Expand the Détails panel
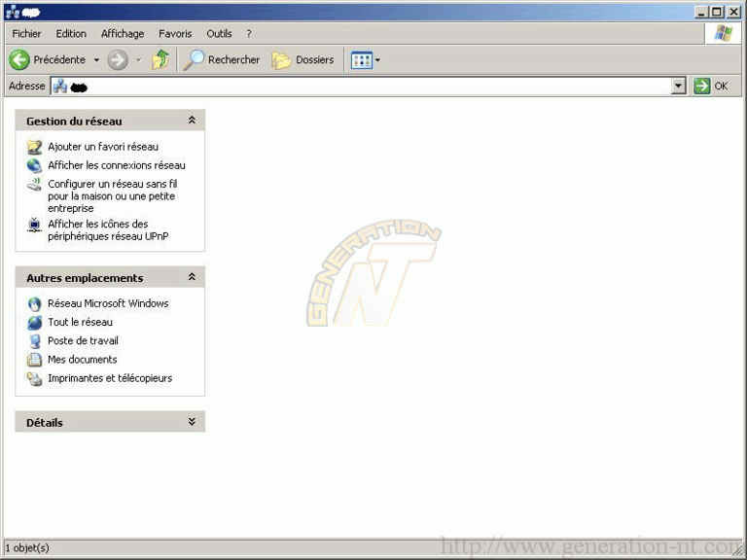This screenshot has width=747, height=560. point(192,421)
